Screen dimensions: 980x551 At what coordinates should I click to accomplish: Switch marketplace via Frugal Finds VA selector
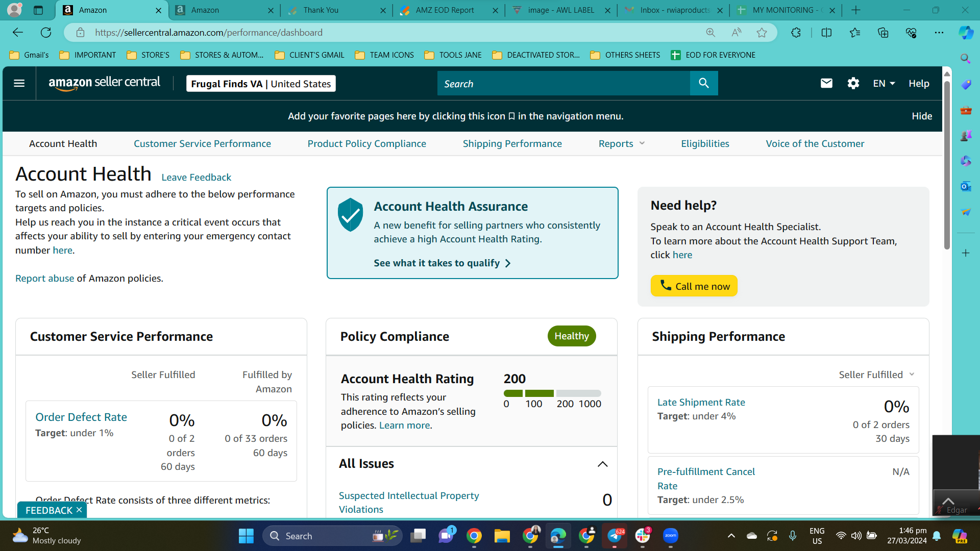pos(261,84)
